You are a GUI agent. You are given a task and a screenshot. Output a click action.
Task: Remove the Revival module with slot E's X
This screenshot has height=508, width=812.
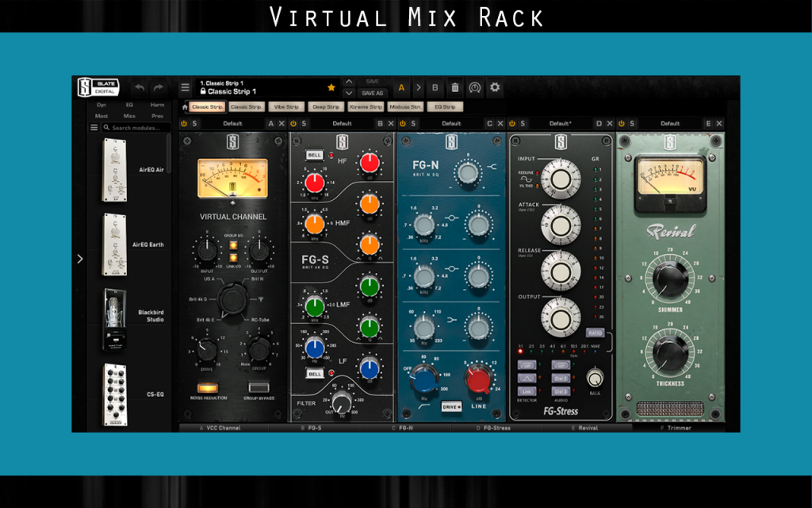(x=718, y=123)
